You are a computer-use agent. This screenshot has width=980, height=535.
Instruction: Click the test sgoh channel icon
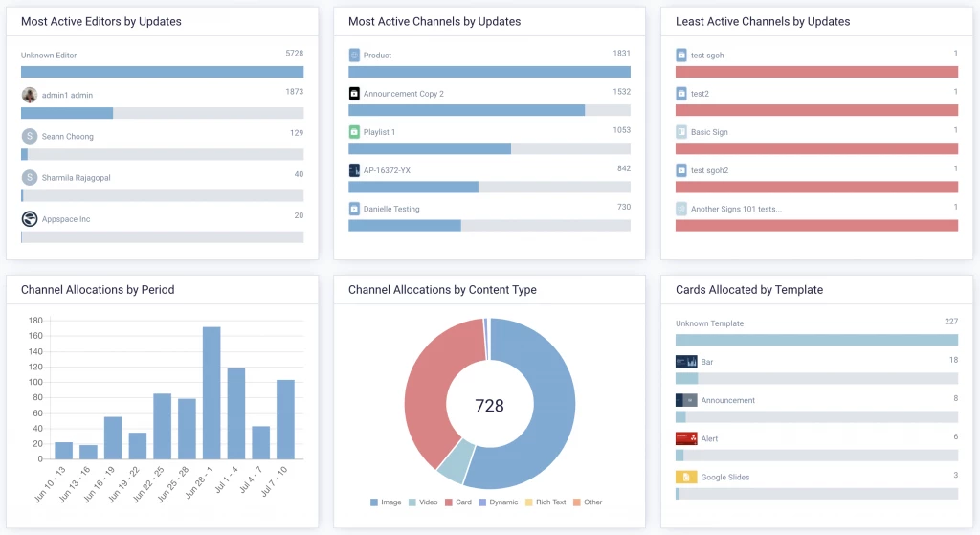[681, 55]
